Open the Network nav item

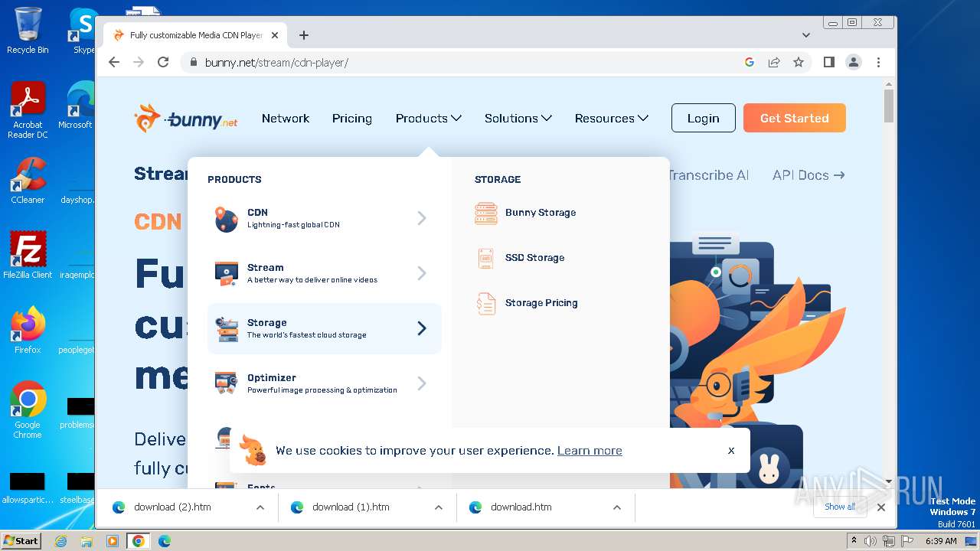pos(286,119)
